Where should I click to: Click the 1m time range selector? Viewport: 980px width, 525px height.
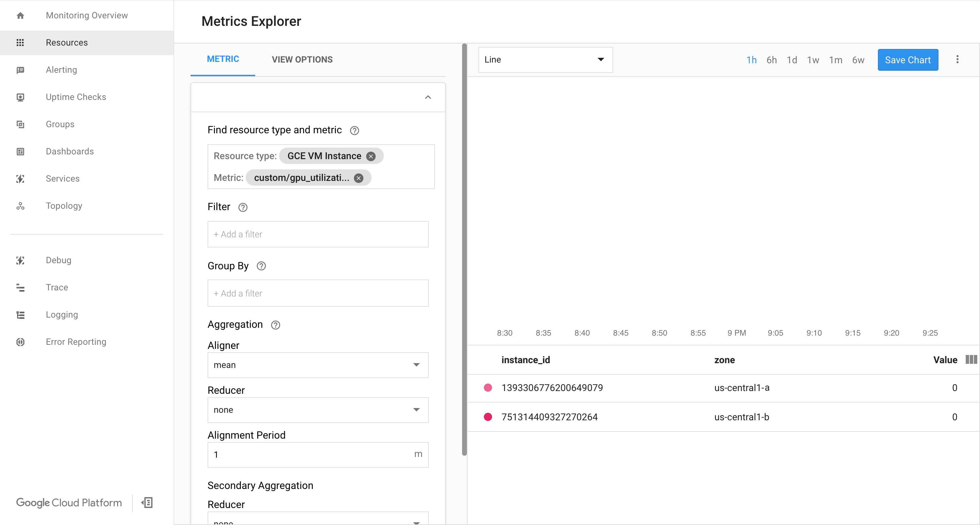pyautogui.click(x=835, y=60)
